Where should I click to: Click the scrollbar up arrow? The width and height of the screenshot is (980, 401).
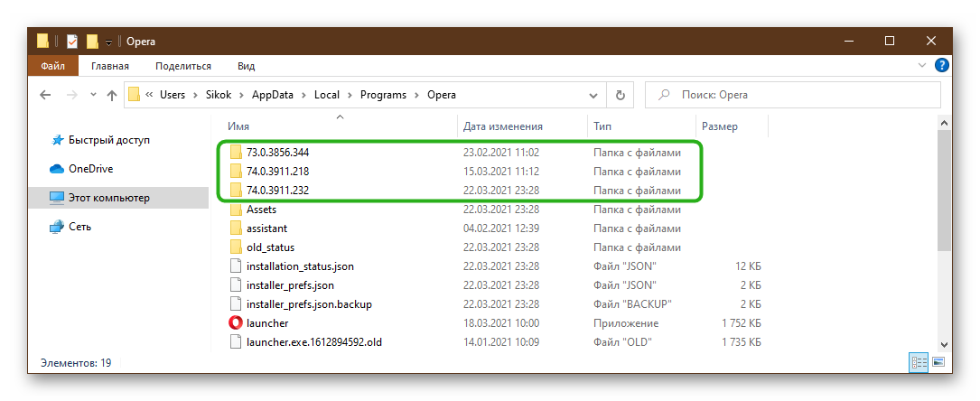945,123
